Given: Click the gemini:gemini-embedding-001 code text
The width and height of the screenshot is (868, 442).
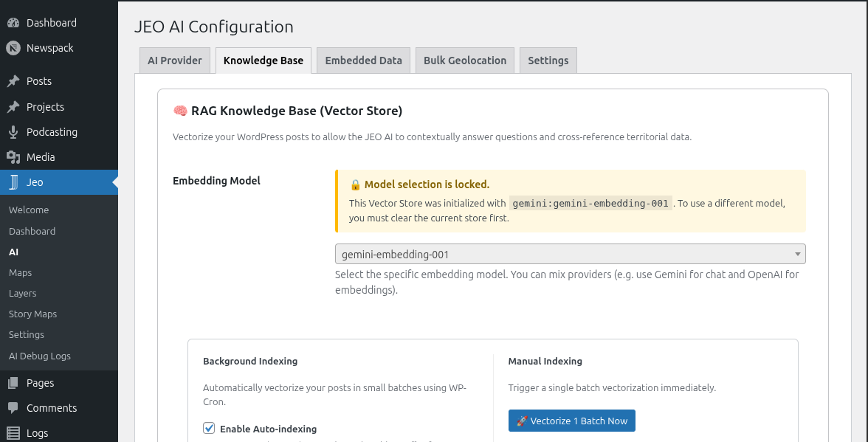Looking at the screenshot, I should tap(590, 203).
